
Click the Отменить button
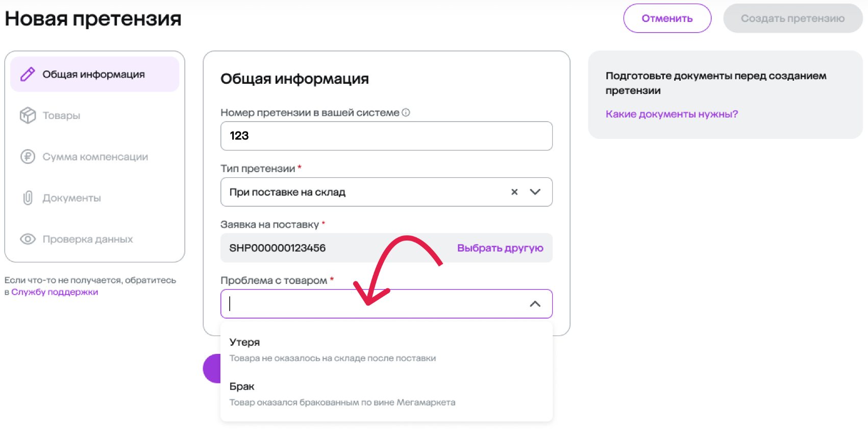tap(667, 18)
